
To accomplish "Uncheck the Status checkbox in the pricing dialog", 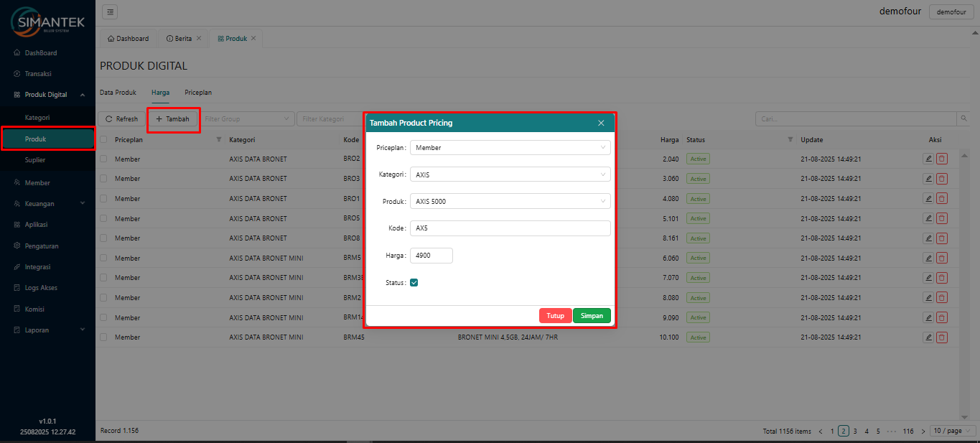I will (414, 282).
